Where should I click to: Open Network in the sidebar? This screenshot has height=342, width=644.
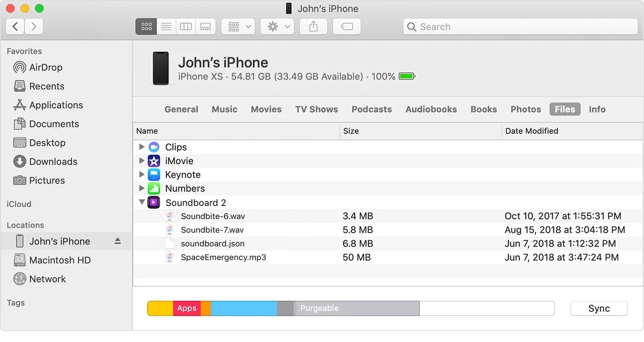pyautogui.click(x=40, y=279)
